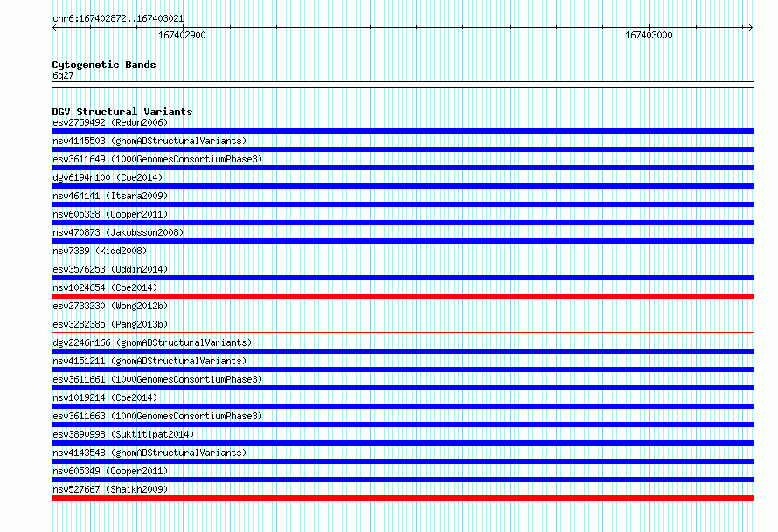This screenshot has height=532, width=778.
Task: Click the nsv605349 (Cooper2011) label
Action: pyautogui.click(x=110, y=471)
